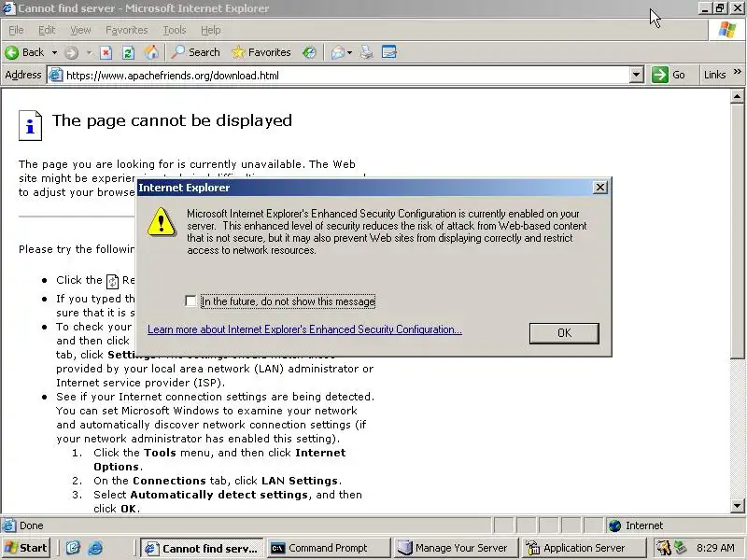
Task: Open the Search toolbar button
Action: coord(196,52)
